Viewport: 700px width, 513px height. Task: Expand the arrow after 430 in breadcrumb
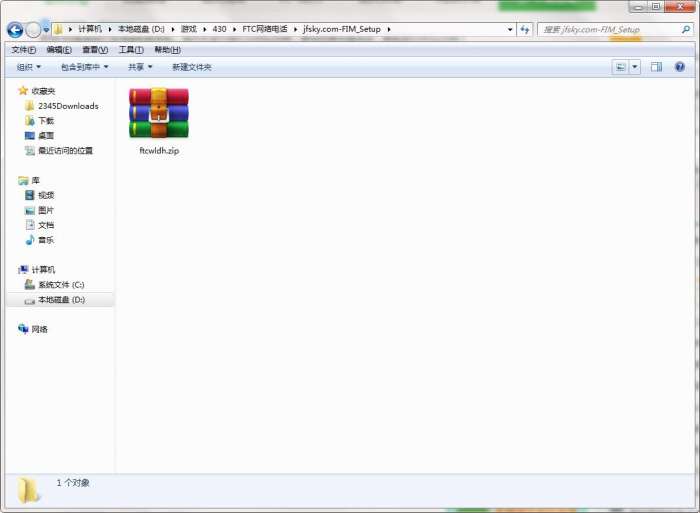pyautogui.click(x=234, y=29)
